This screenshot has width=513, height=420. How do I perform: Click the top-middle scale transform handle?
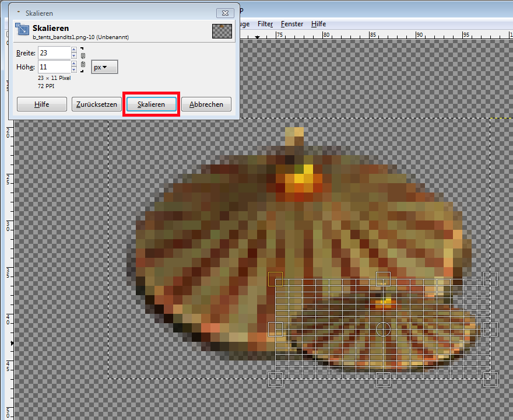(x=383, y=279)
